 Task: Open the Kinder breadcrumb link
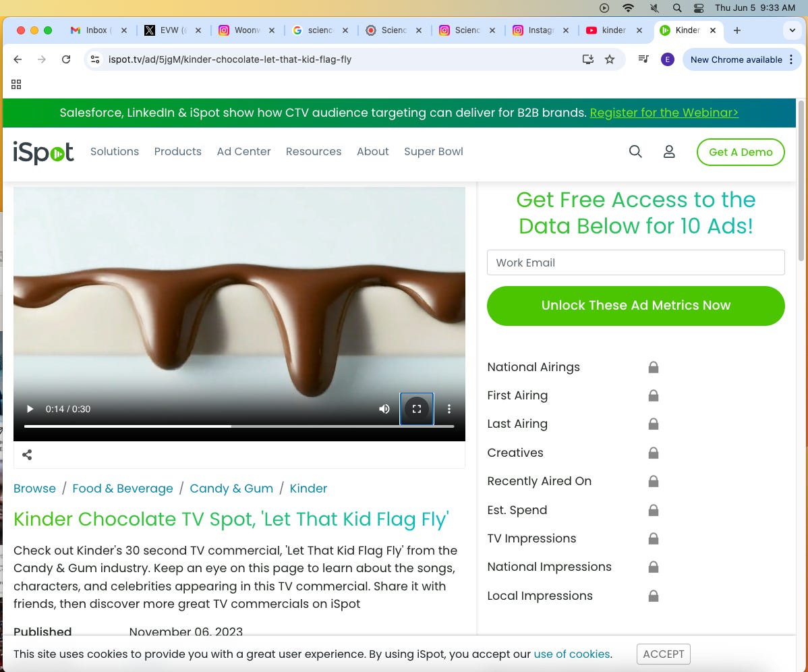(308, 488)
